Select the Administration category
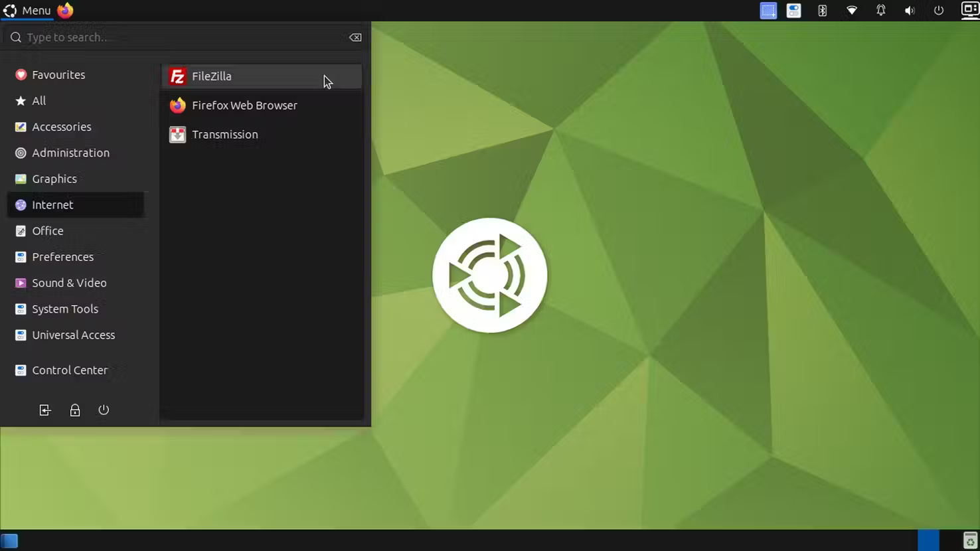This screenshot has height=551, width=980. tap(71, 153)
